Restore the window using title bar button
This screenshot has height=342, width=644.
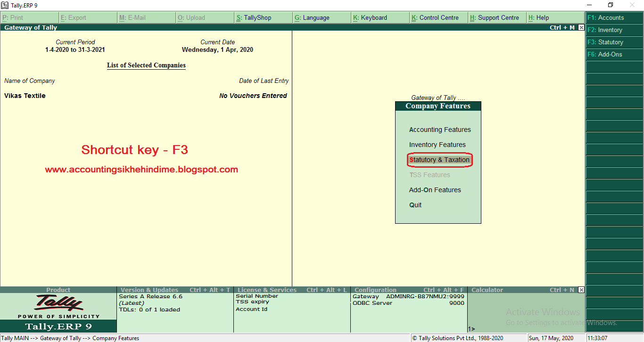pos(611,5)
